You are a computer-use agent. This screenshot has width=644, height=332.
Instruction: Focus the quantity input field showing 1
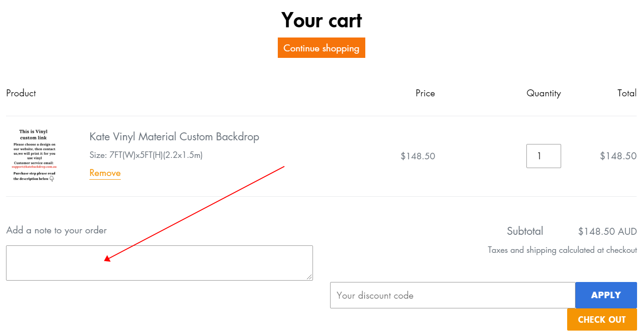pos(544,156)
